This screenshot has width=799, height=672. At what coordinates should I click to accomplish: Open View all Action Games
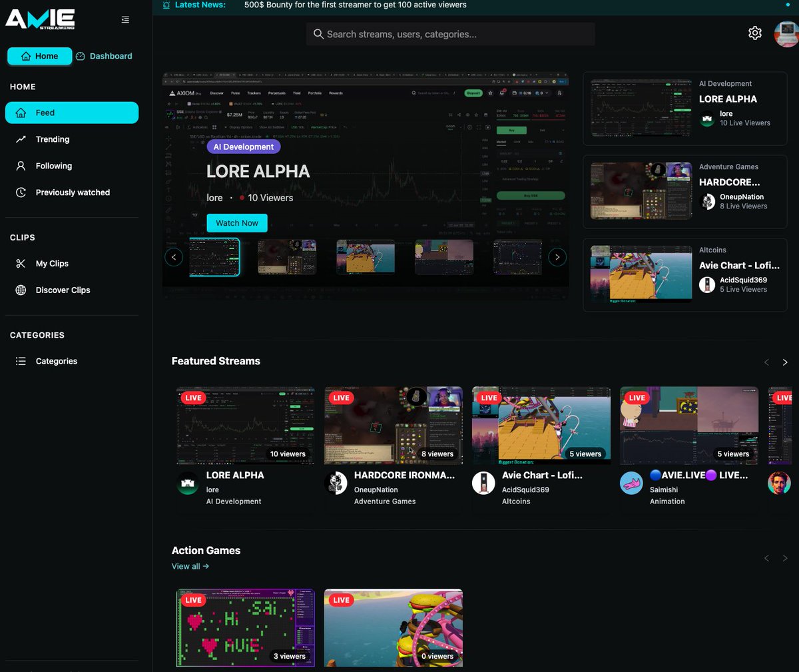click(x=190, y=566)
